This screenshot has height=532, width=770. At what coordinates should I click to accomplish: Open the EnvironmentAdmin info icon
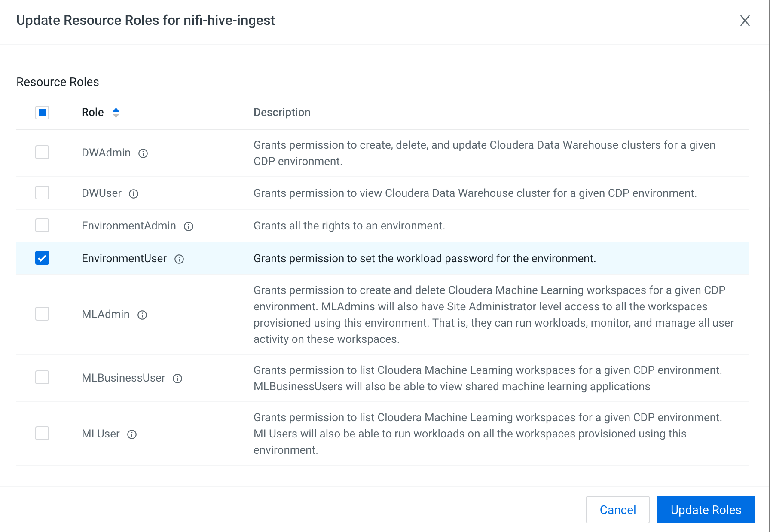pos(189,226)
